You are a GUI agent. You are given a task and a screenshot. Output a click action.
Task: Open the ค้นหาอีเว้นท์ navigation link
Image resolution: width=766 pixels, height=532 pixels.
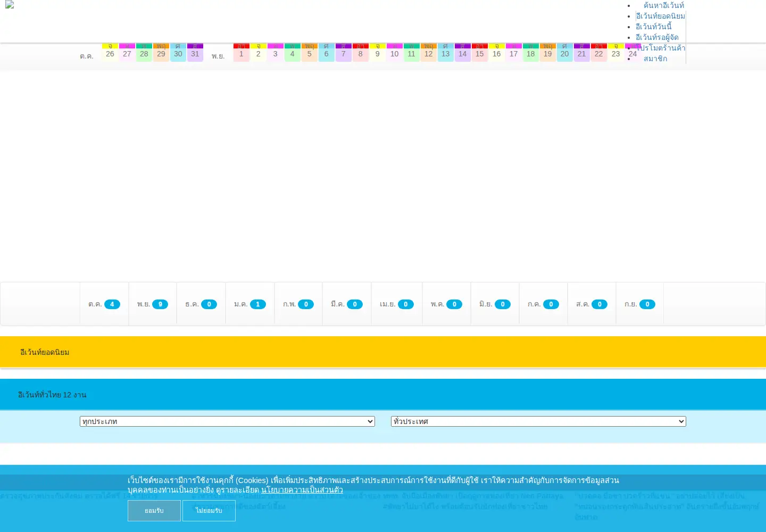(x=664, y=5)
